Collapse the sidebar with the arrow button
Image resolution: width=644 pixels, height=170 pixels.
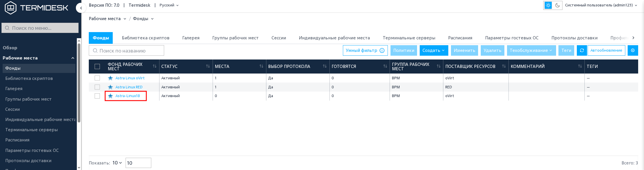point(81,8)
